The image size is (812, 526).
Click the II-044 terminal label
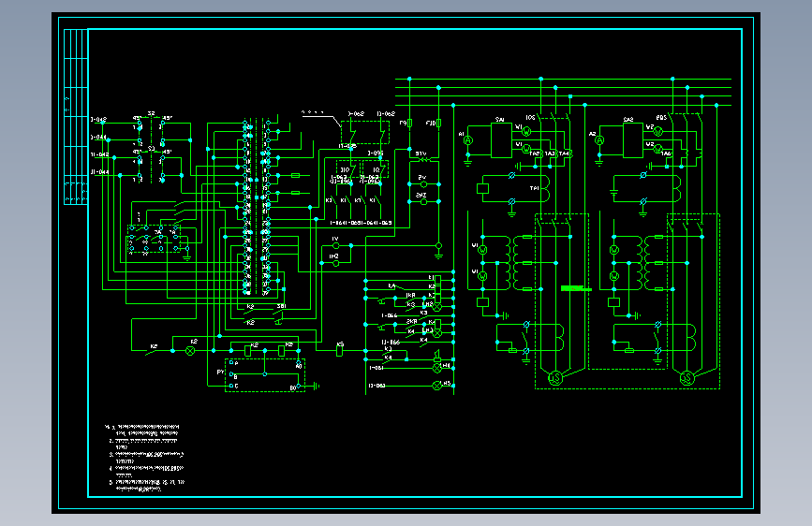99,172
